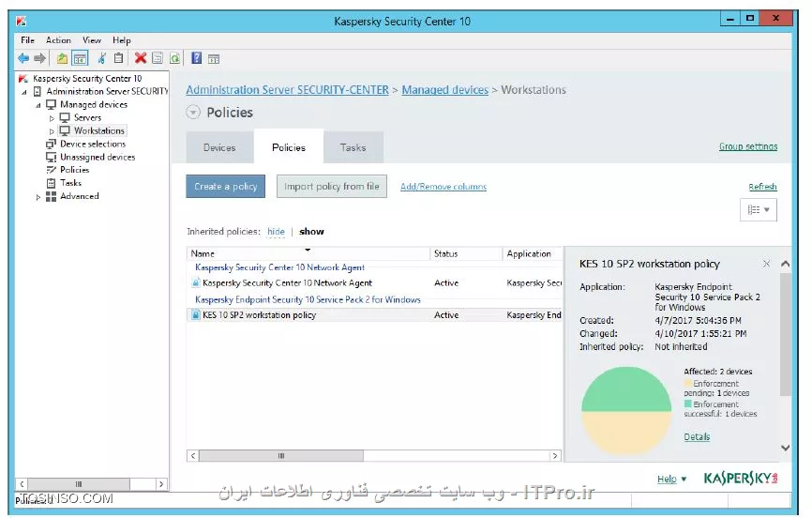
Task: Click the Device selections icon in the tree
Action: pyautogui.click(x=51, y=144)
